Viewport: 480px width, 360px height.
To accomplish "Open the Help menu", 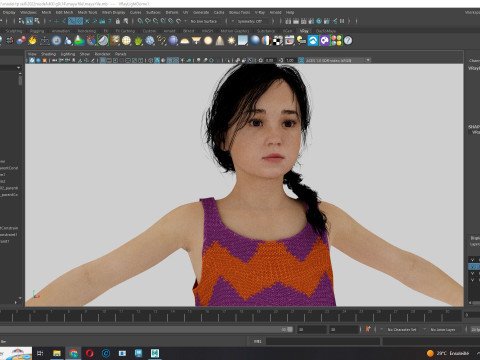I will pyautogui.click(x=290, y=12).
